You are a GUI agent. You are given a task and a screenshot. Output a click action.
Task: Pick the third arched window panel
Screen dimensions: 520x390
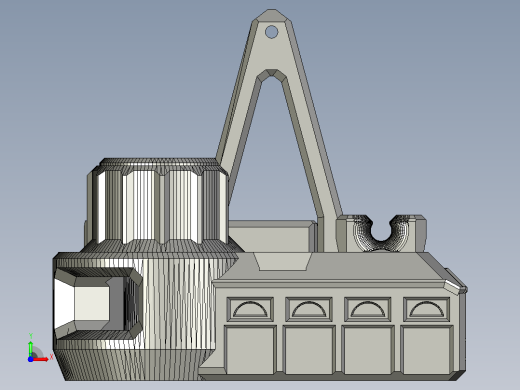click(x=368, y=309)
